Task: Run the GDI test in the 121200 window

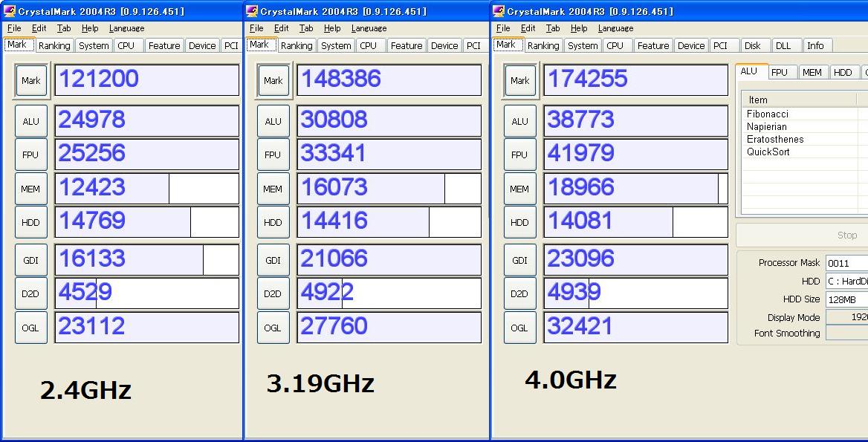Action: [31, 260]
